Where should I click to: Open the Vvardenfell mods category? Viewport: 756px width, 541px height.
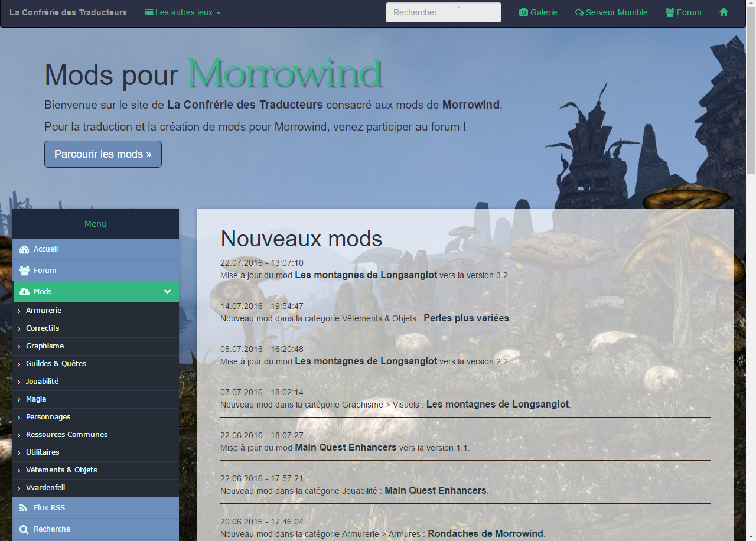coord(45,488)
